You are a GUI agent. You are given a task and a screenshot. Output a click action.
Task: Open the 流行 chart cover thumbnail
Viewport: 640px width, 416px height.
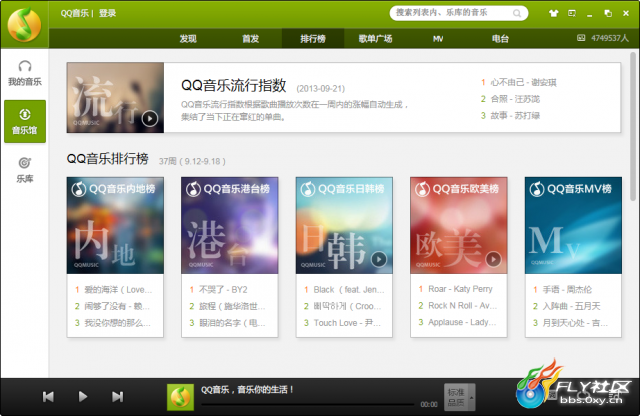pos(116,98)
